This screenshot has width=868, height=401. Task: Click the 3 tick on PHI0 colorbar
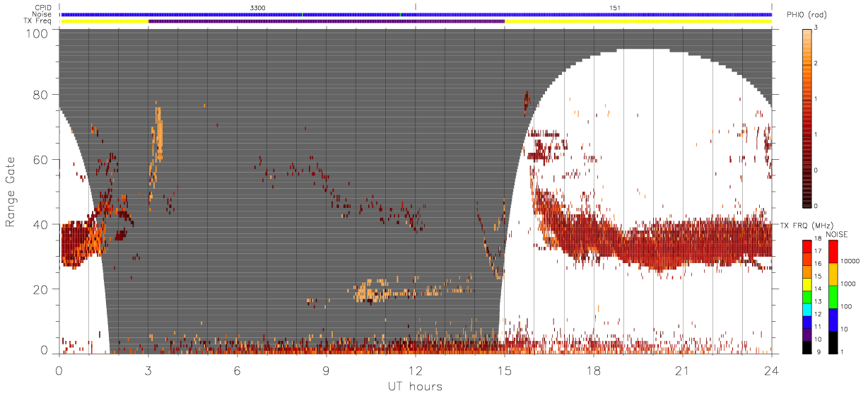click(816, 28)
